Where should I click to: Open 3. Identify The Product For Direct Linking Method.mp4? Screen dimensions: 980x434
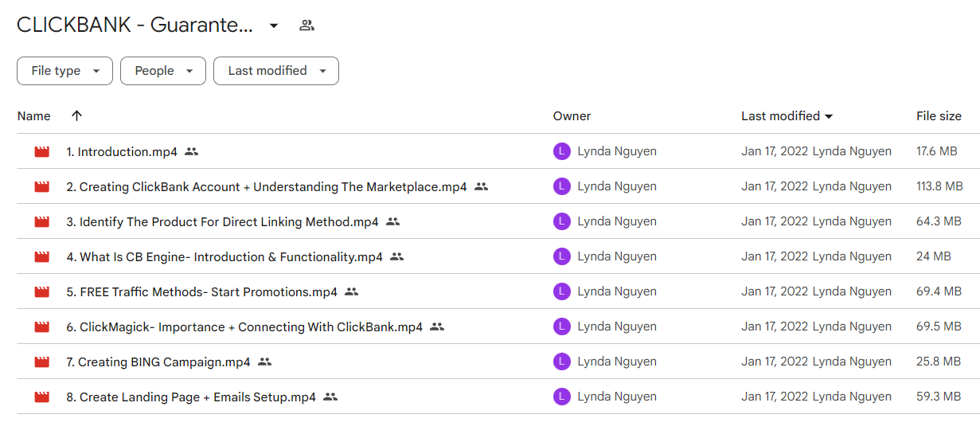coord(222,221)
